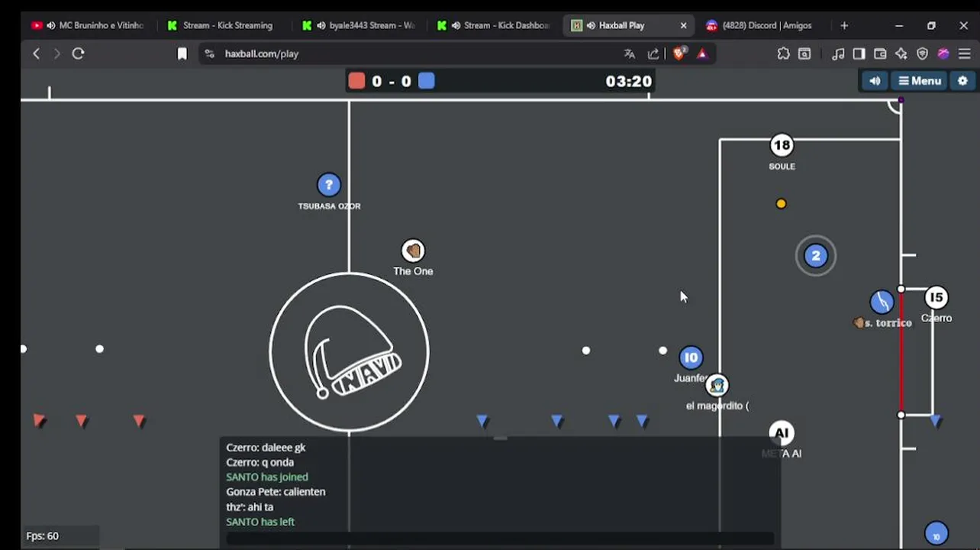980x550 pixels.
Task: Open the Brave main hamburger menu
Action: 965,53
